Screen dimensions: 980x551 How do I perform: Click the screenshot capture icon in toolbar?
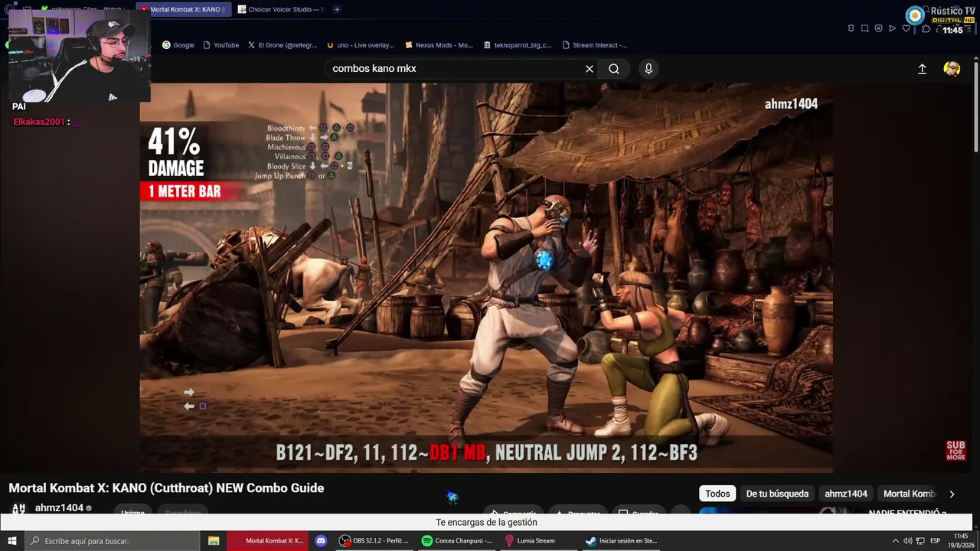tap(864, 28)
